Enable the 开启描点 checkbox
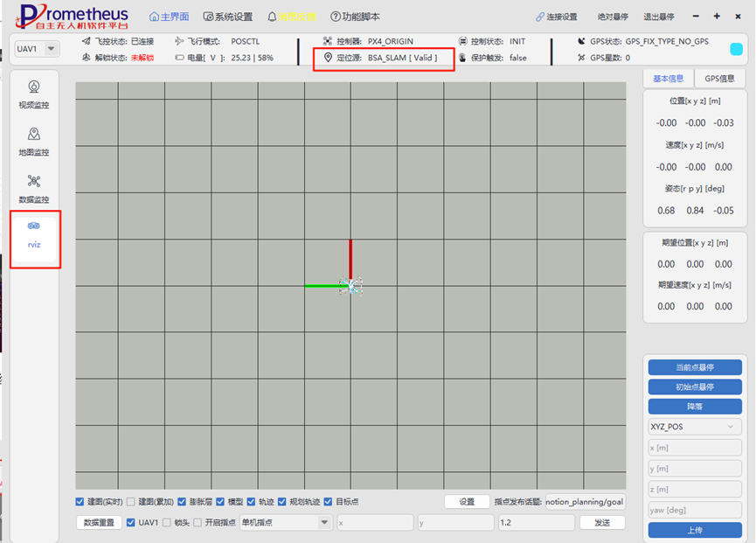Screen dimensions: 756x543 [x=198, y=522]
